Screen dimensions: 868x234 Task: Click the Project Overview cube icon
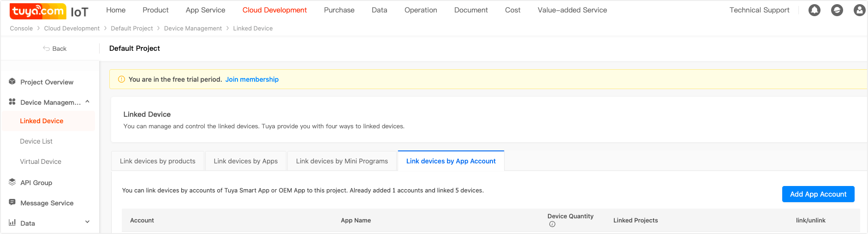[12, 82]
